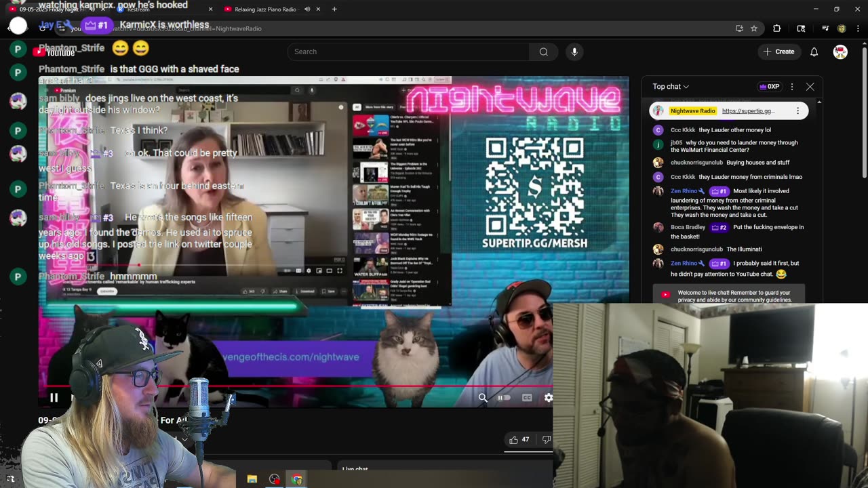Open File Explorer from the taskbar
The height and width of the screenshot is (488, 868).
point(252,479)
